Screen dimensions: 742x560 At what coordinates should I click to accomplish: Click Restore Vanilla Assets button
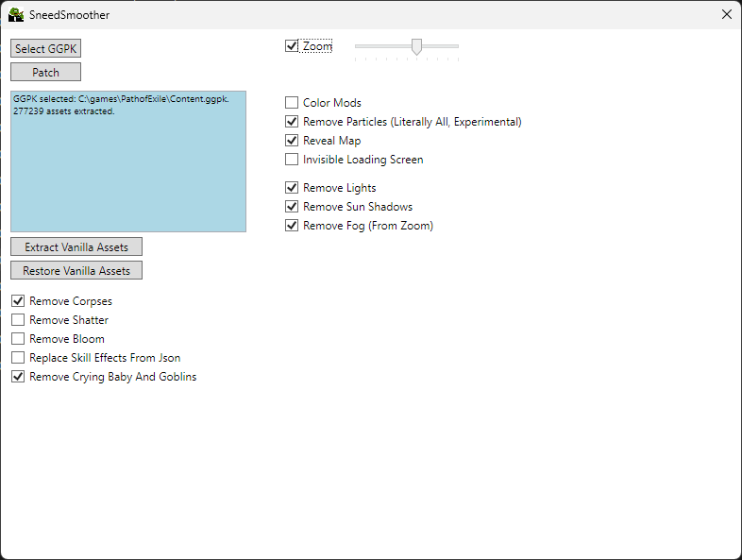[x=76, y=270]
